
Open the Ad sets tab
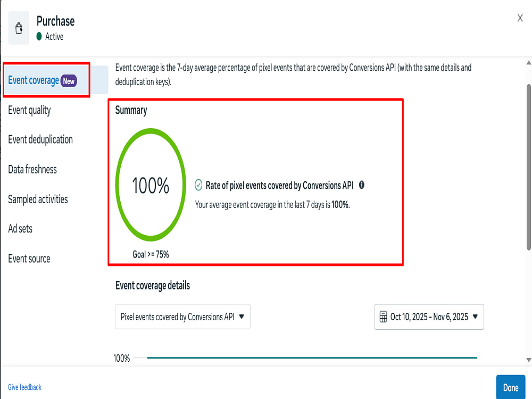[20, 229]
